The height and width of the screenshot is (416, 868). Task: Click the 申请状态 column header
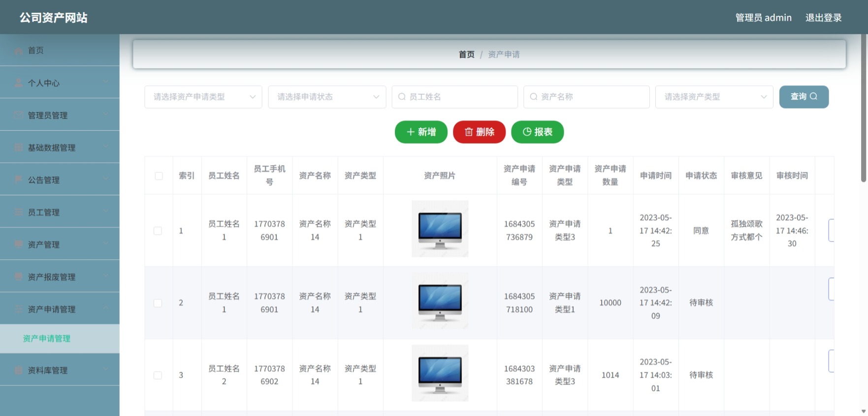point(701,175)
